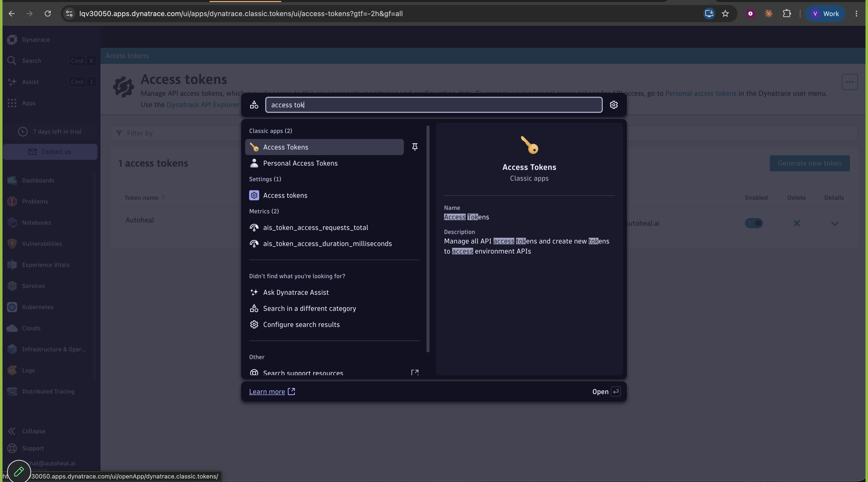This screenshot has width=868, height=482.
Task: Click the browser address bar URL
Action: (241, 14)
